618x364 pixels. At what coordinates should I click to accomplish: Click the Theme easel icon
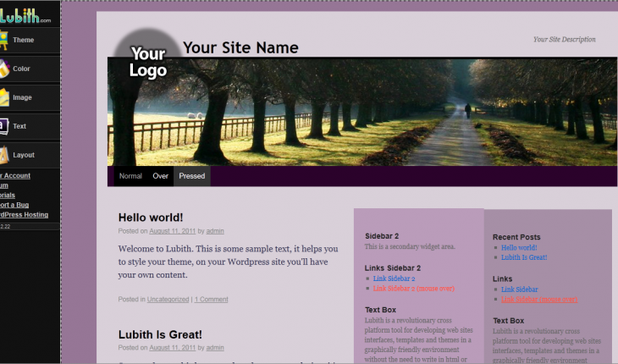[x=4, y=40]
